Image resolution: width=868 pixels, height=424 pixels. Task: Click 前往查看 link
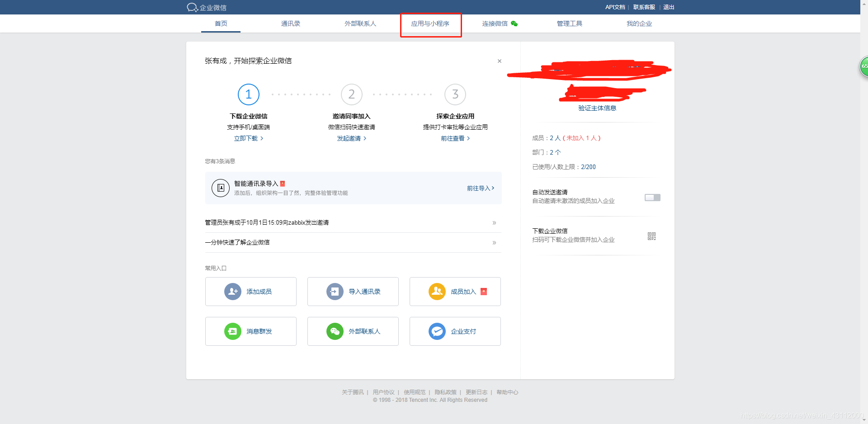[455, 138]
